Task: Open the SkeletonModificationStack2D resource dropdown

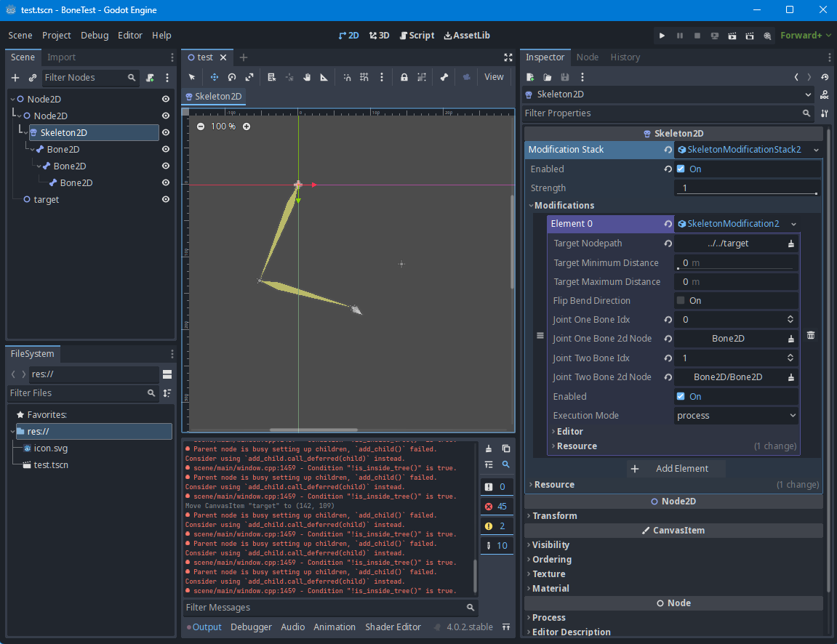Action: pyautogui.click(x=816, y=150)
